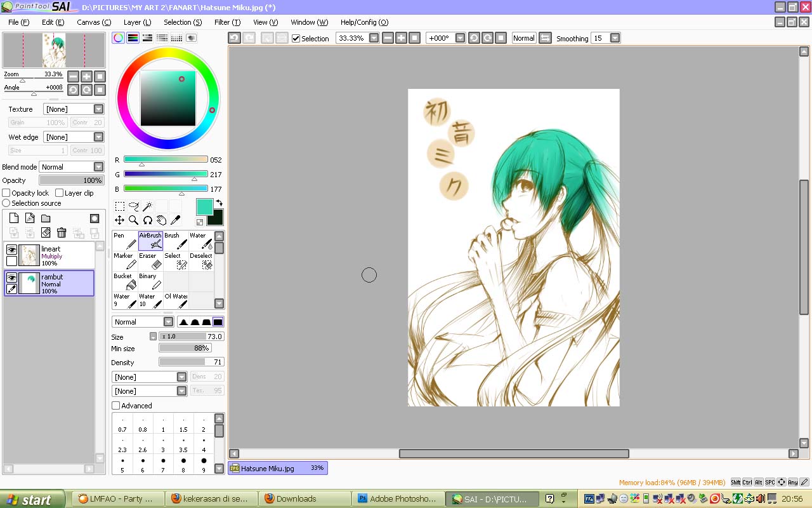Pick the move layer tool
The height and width of the screenshot is (508, 812).
pos(119,220)
